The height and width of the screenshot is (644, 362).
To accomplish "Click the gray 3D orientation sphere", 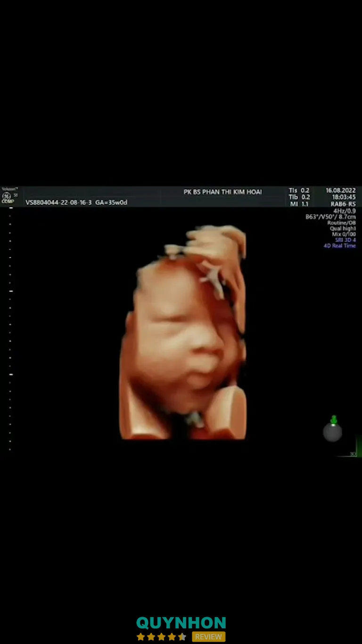I will (332, 433).
